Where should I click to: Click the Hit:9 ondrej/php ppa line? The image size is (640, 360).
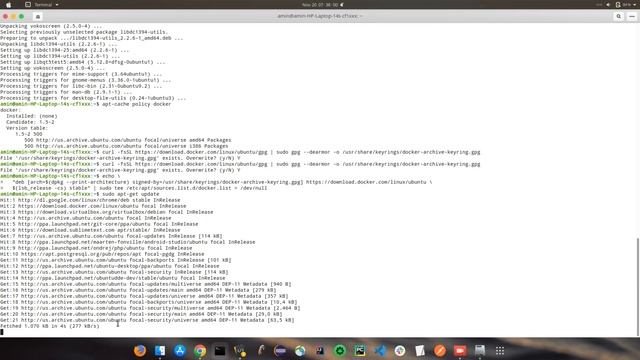96,248
